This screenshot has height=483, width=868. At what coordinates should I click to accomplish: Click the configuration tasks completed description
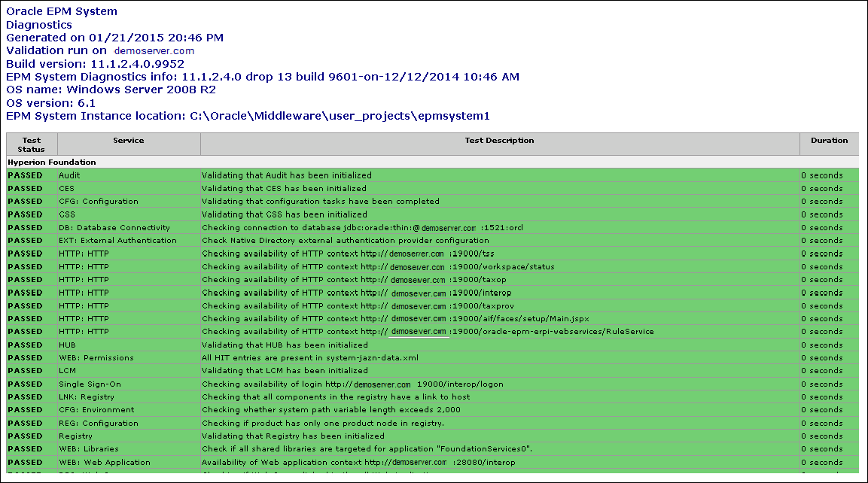pyautogui.click(x=321, y=202)
